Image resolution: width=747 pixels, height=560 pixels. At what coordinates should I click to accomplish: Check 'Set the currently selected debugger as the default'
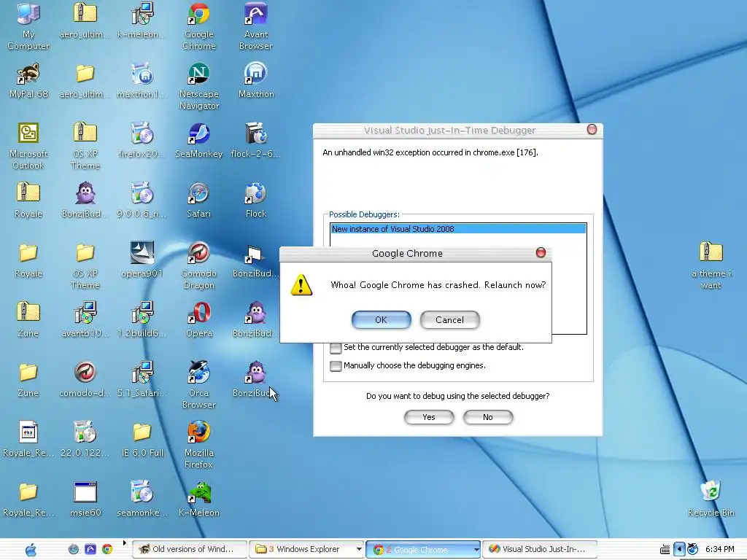coord(336,348)
